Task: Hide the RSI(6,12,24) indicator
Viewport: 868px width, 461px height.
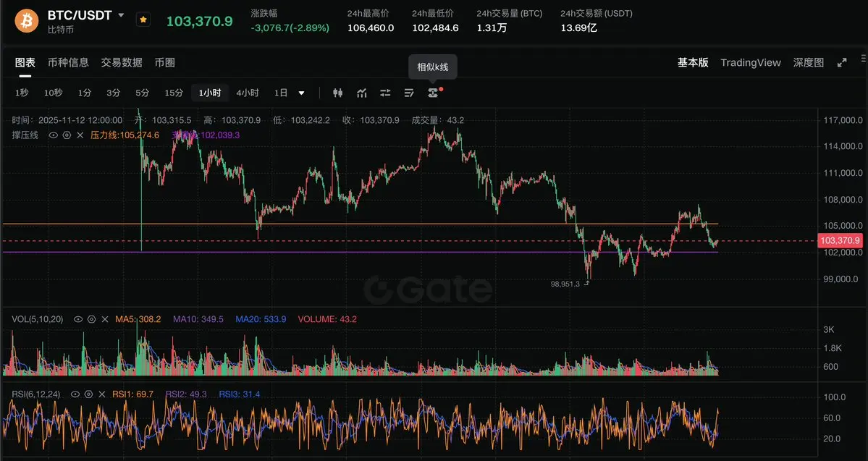Action: 75,394
